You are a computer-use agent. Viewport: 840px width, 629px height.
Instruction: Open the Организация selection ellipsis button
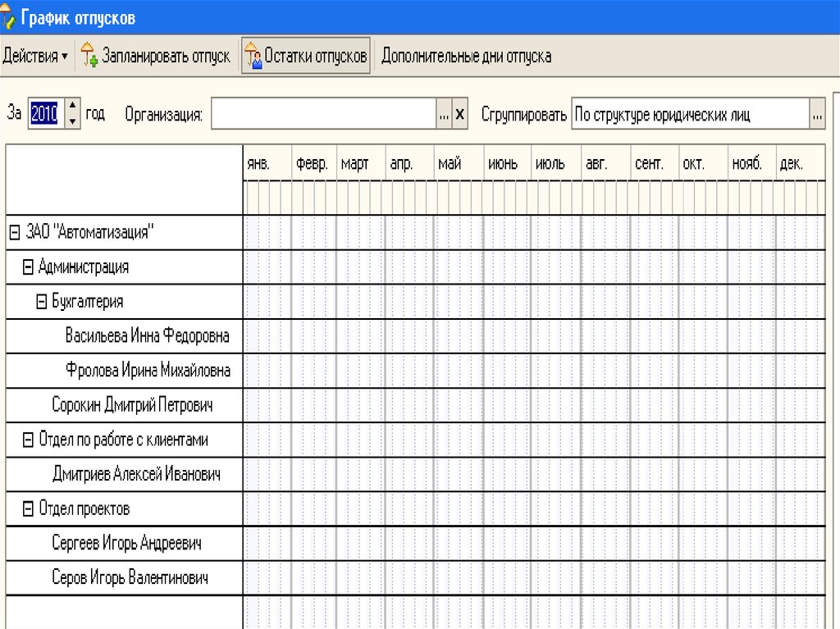tap(444, 115)
